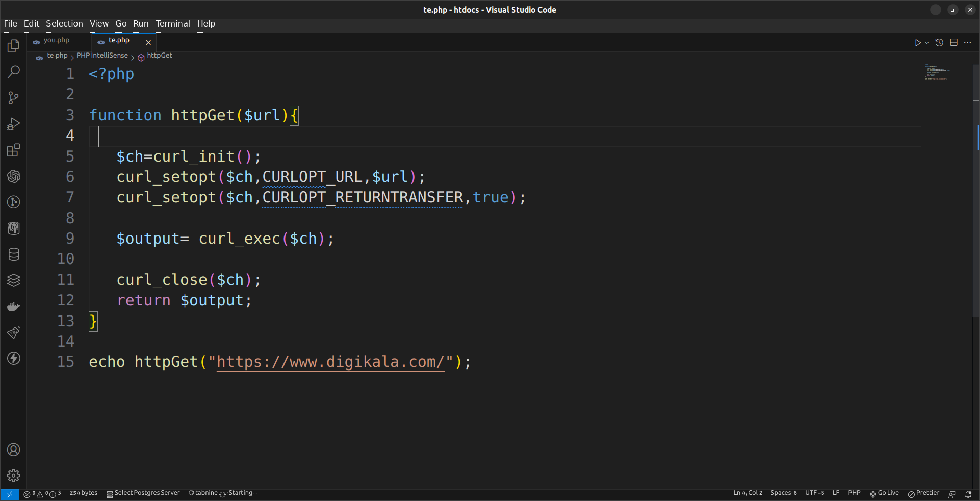Viewport: 980px width, 501px height.
Task: Click Select Postgres Server in status bar
Action: click(x=143, y=493)
